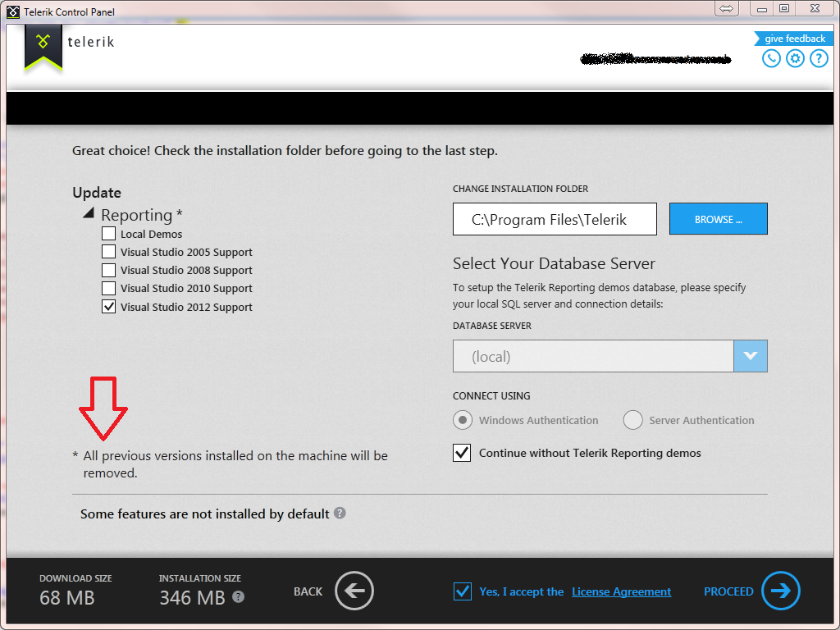
Task: Click the give feedback tag
Action: point(793,39)
